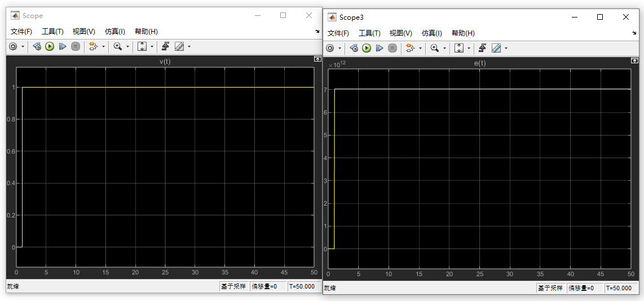Expand axes scaling dropdown in Scope3 window
The width and height of the screenshot is (644, 301).
coord(469,49)
